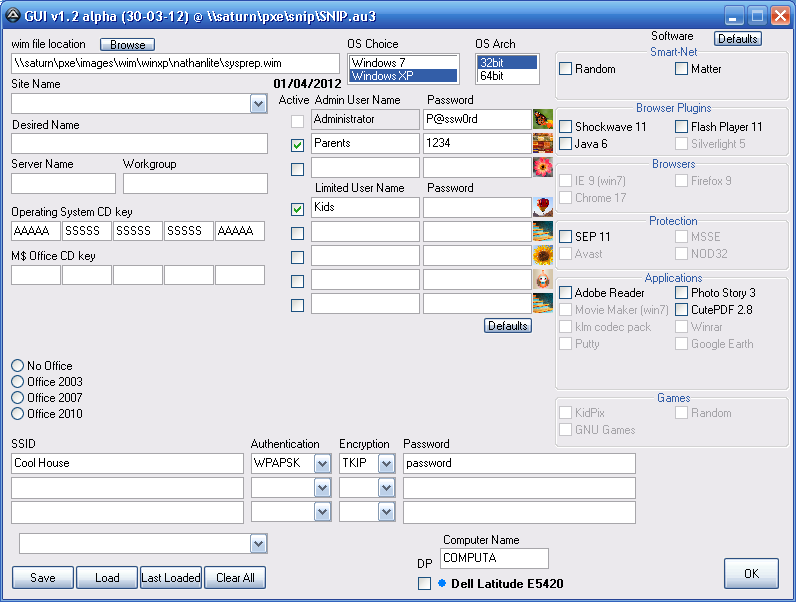Open the third row Authentication dropdown
This screenshot has width=796, height=602.
[x=322, y=512]
